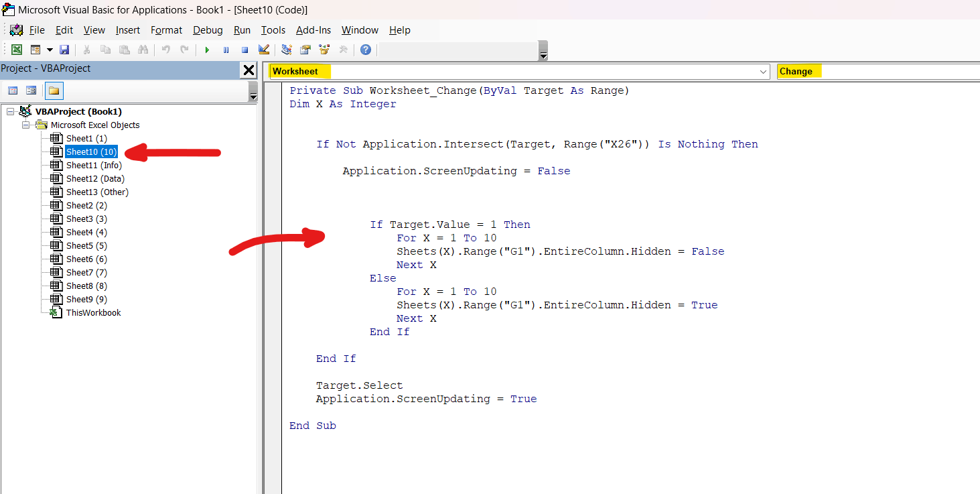Select Sheet2 (2) in project tree
Image resolution: width=980 pixels, height=494 pixels.
click(86, 205)
